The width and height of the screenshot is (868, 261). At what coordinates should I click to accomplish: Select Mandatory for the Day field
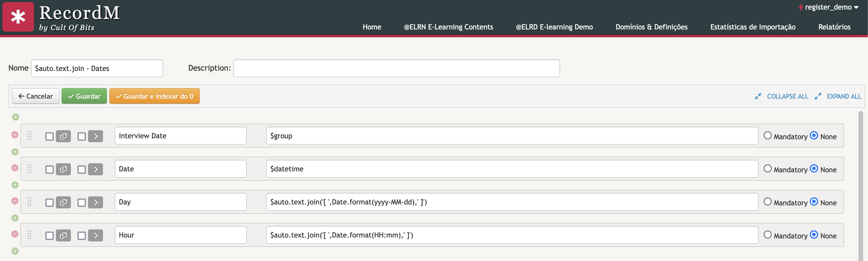coord(768,202)
